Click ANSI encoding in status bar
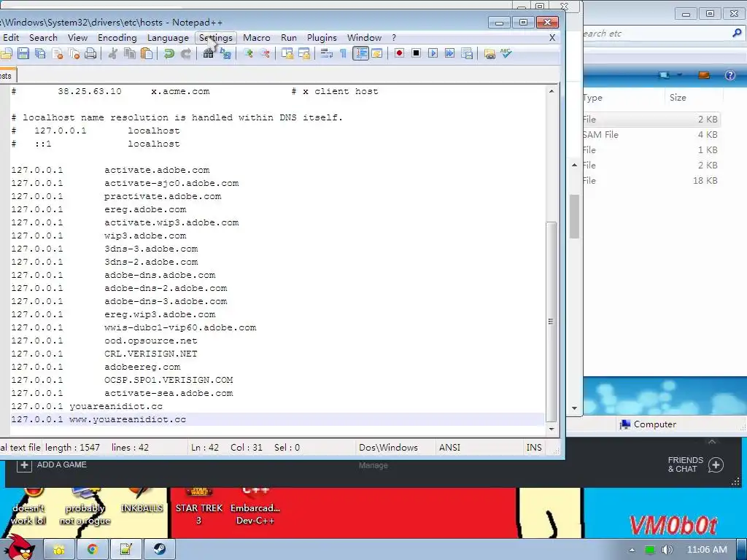This screenshot has width=747, height=560. point(449,448)
